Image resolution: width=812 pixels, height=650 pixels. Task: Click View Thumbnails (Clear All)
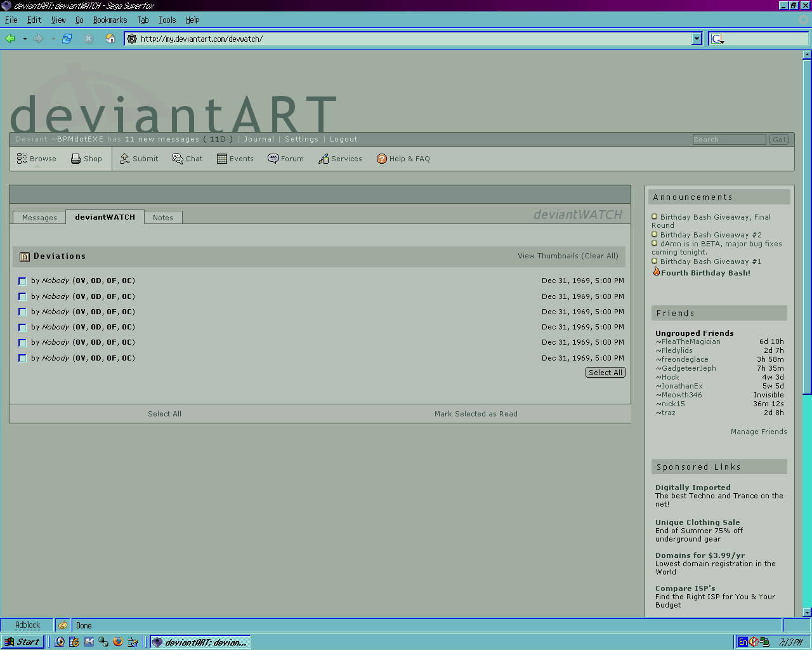click(x=568, y=256)
